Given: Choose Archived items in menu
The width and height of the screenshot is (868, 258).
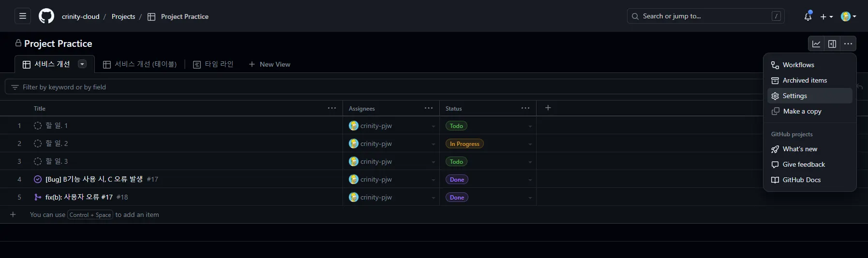Looking at the screenshot, I should pos(805,80).
